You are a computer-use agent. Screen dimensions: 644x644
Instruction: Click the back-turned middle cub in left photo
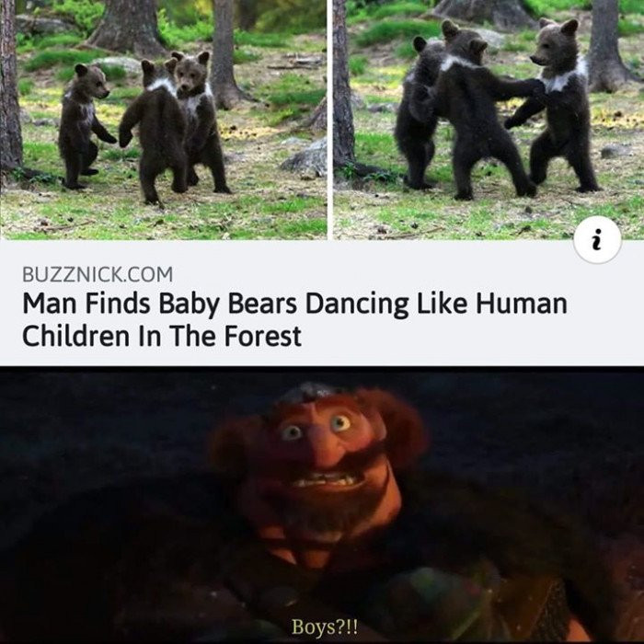tap(155, 132)
